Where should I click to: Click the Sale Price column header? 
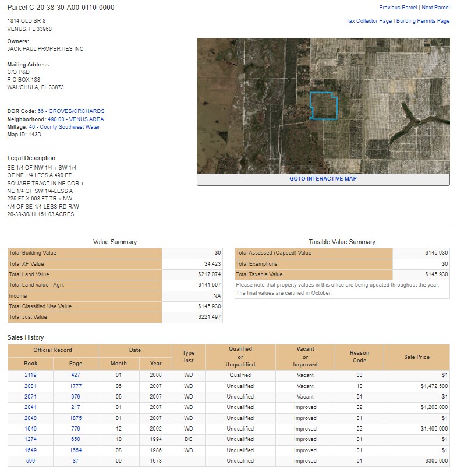click(417, 357)
